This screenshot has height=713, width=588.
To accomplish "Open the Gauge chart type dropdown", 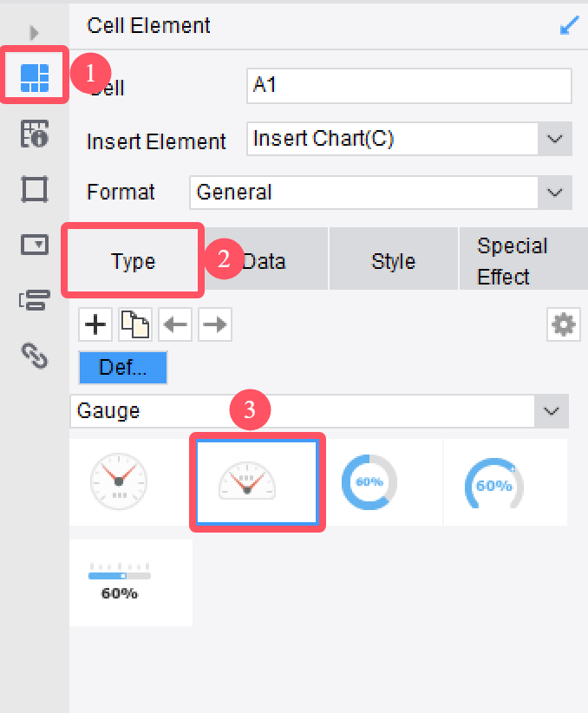I will coord(551,410).
